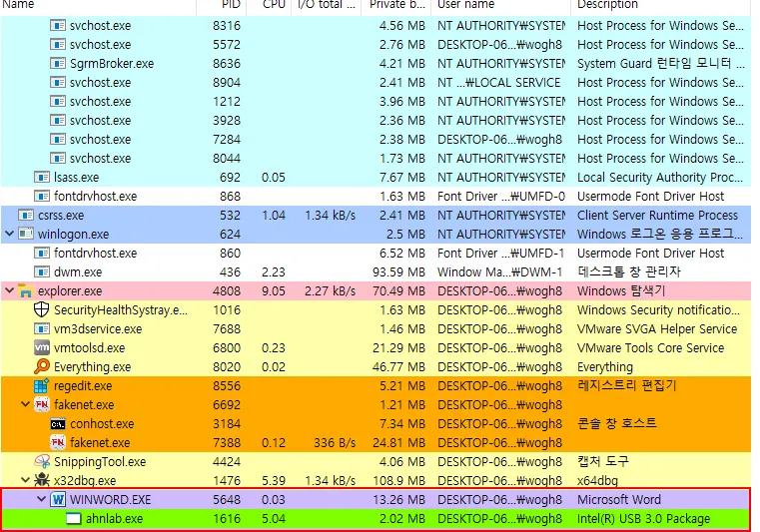Click the SecurityHealthSystray shield icon
Image resolution: width=760 pixels, height=532 pixels.
coord(42,309)
